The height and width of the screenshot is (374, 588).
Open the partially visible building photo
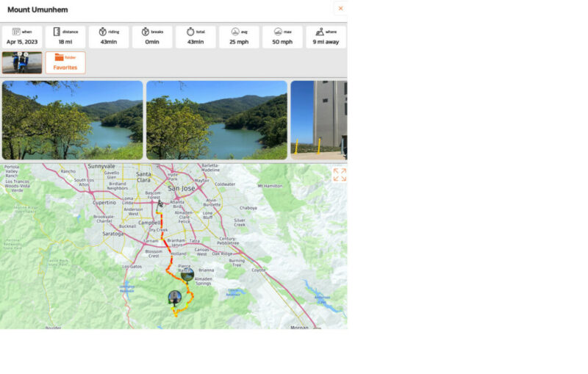click(x=319, y=120)
